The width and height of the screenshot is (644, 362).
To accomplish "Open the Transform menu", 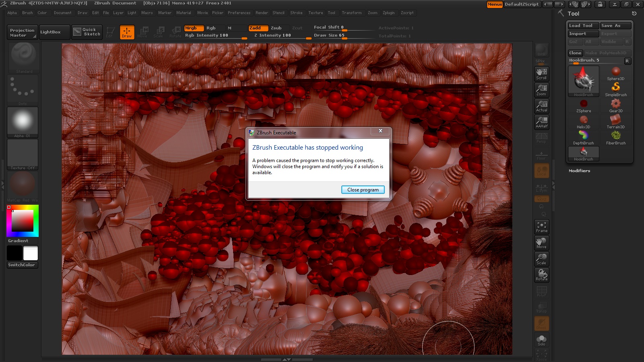I will (352, 13).
